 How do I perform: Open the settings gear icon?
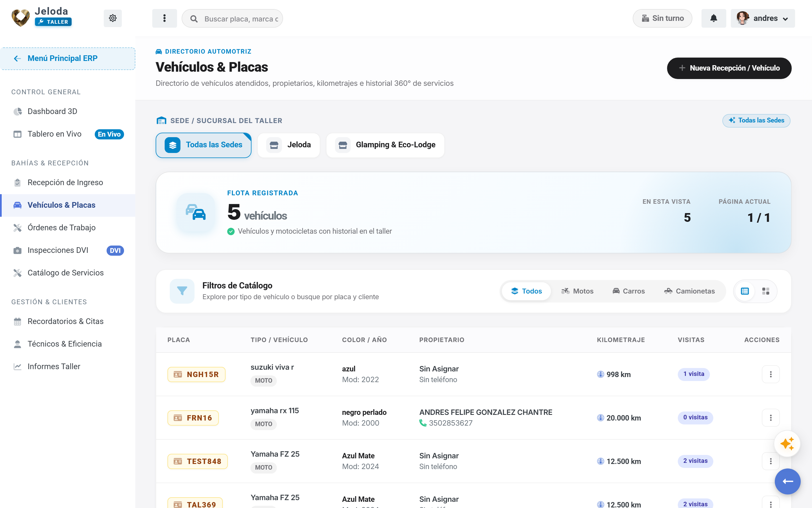pos(113,18)
